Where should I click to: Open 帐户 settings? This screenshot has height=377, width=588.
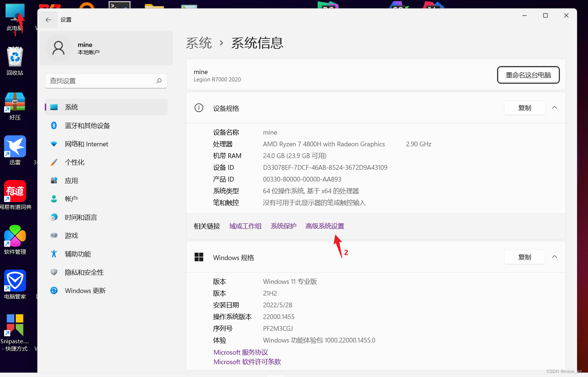[x=106, y=199]
